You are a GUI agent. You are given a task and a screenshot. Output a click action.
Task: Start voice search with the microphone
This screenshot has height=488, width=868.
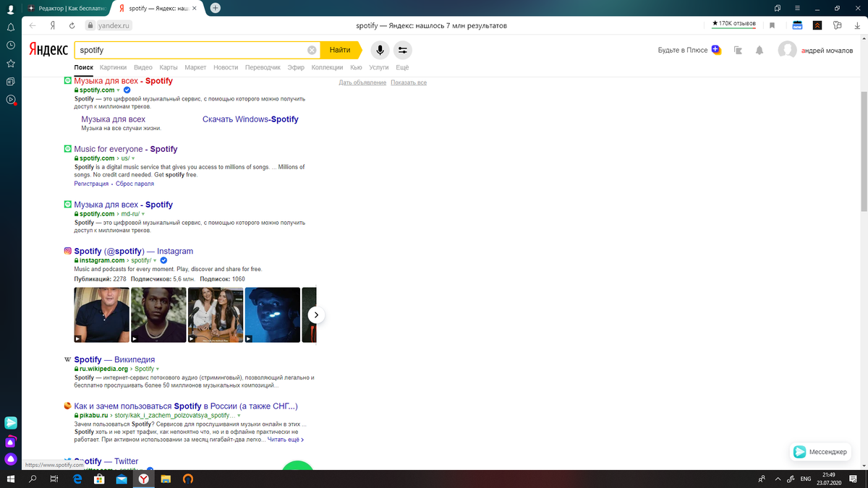[379, 50]
